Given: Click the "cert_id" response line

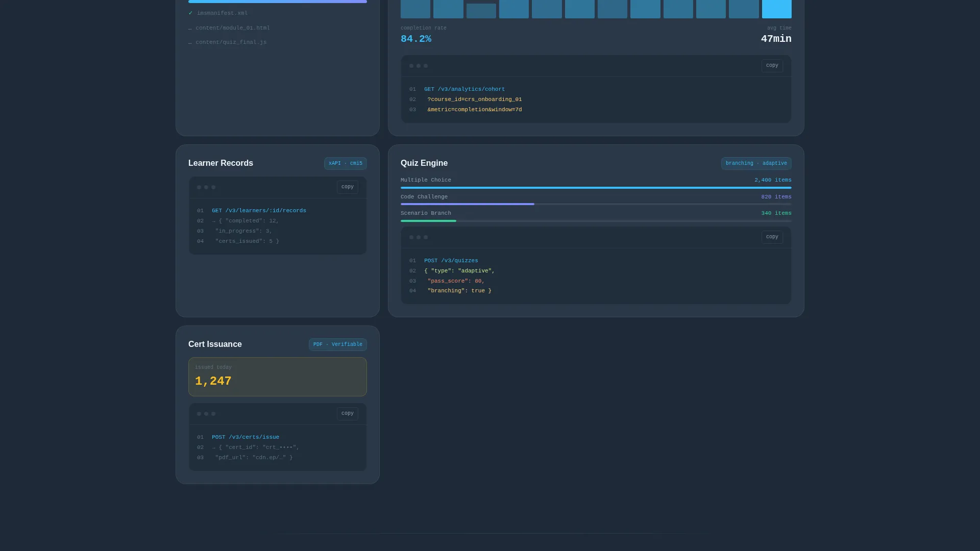Looking at the screenshot, I should coord(256,447).
